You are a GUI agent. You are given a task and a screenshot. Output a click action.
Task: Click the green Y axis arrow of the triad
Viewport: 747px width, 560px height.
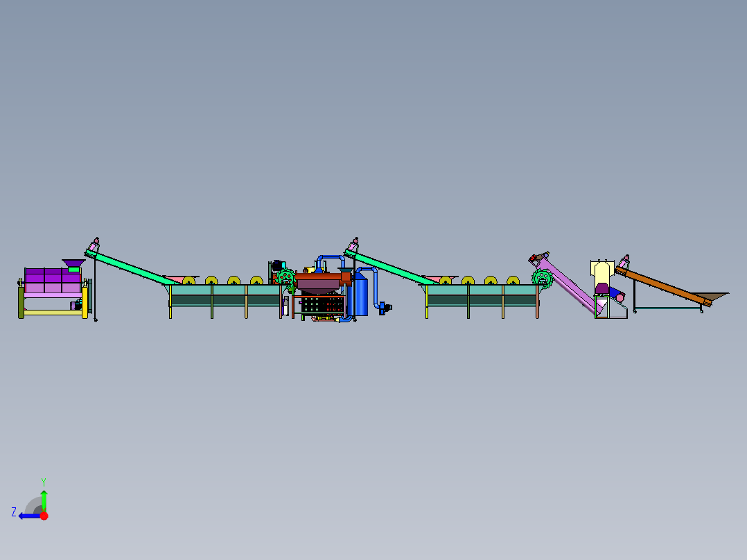coord(44,500)
